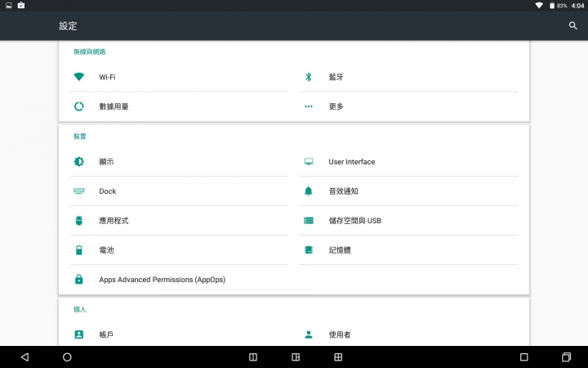The image size is (588, 368).
Task: Open 音效通知 sound and notification
Action: tap(409, 191)
